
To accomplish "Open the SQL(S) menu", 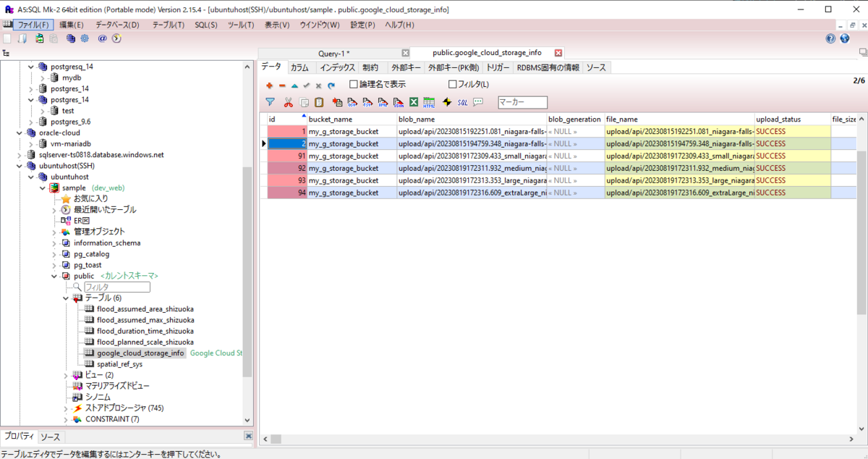I will point(205,23).
